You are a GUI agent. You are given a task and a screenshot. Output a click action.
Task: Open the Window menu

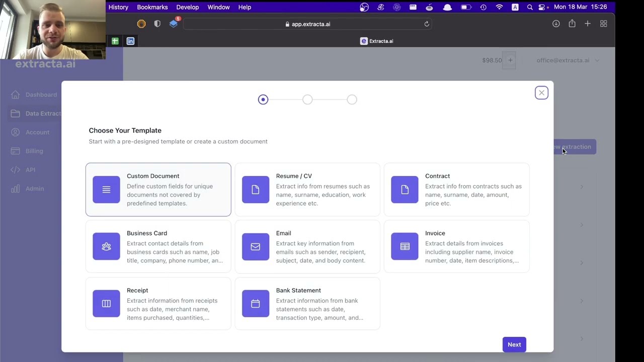[218, 7]
